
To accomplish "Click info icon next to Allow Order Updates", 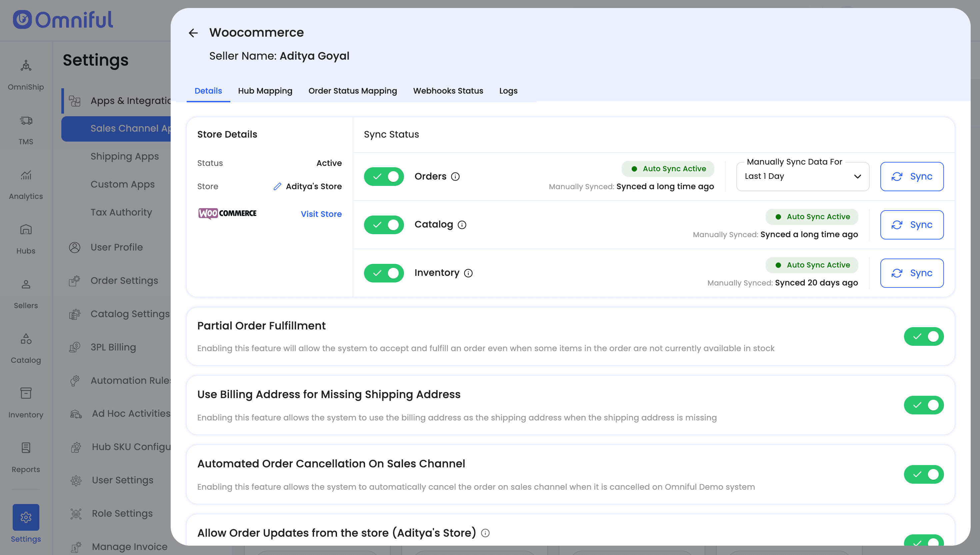I will pyautogui.click(x=485, y=533).
